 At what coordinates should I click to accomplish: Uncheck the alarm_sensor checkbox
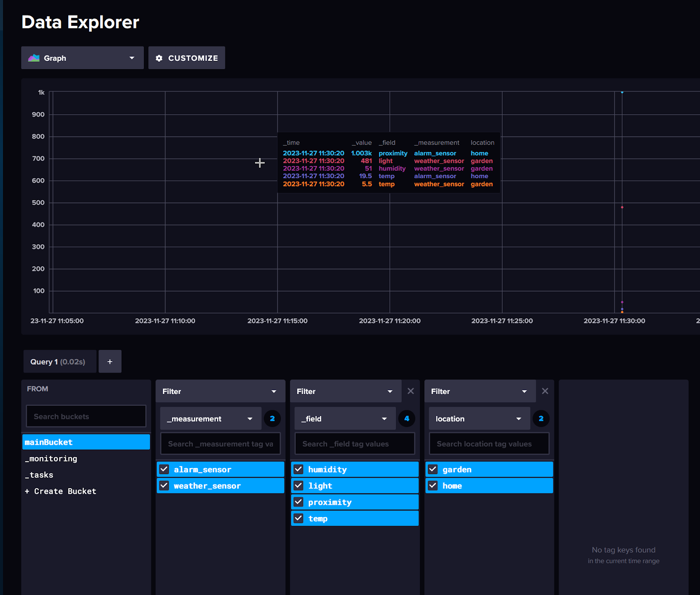pos(164,469)
